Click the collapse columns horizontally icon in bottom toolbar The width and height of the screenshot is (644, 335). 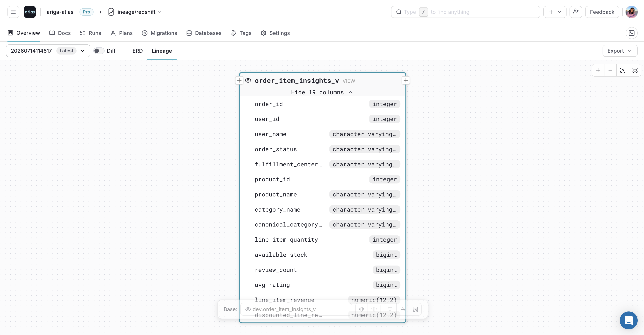click(374, 309)
